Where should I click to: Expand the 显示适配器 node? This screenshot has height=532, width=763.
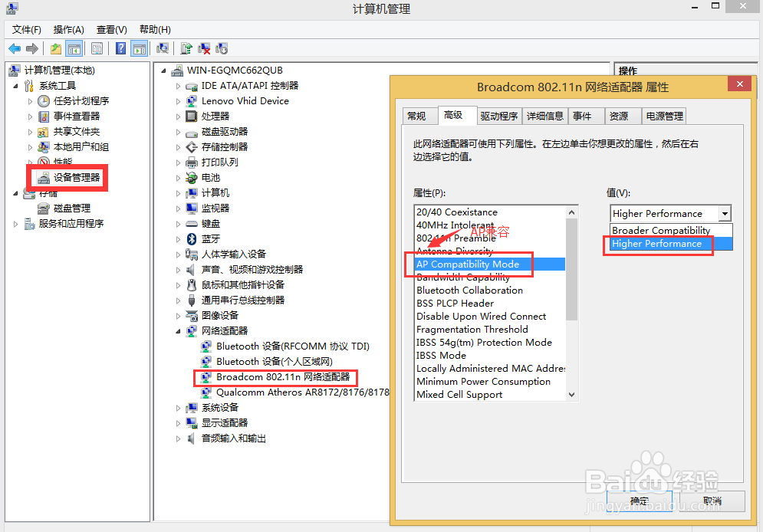[x=178, y=423]
